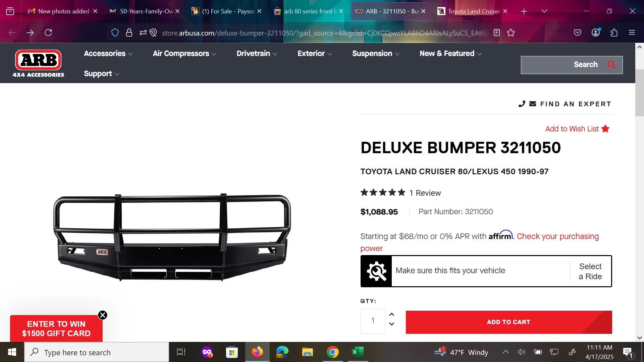The width and height of the screenshot is (644, 362).
Task: Open the Firefox account icon
Action: click(596, 33)
